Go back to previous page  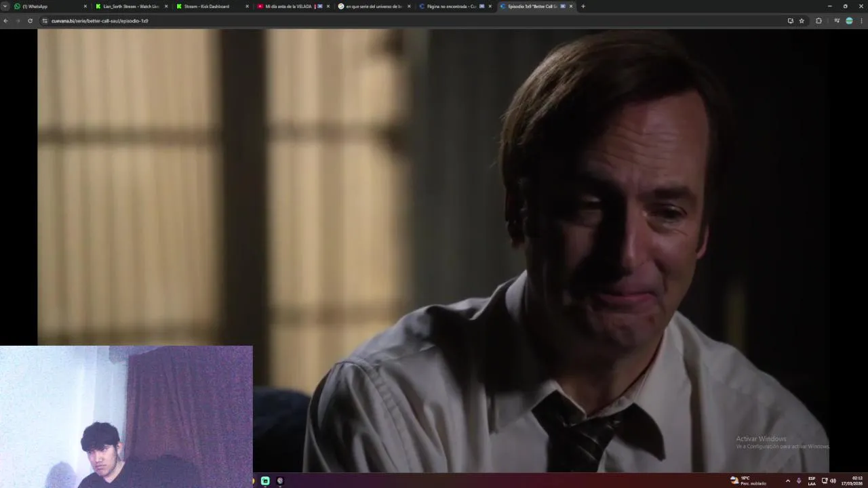(x=5, y=21)
